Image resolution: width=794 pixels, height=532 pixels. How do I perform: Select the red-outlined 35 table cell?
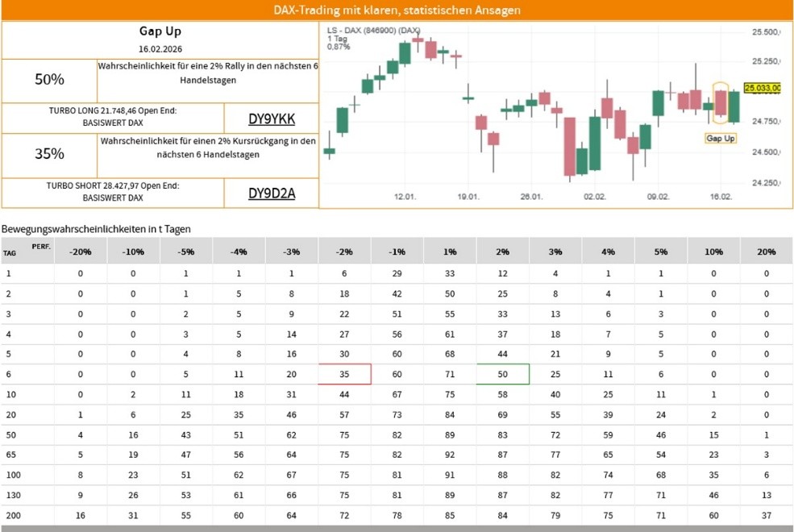click(x=344, y=374)
